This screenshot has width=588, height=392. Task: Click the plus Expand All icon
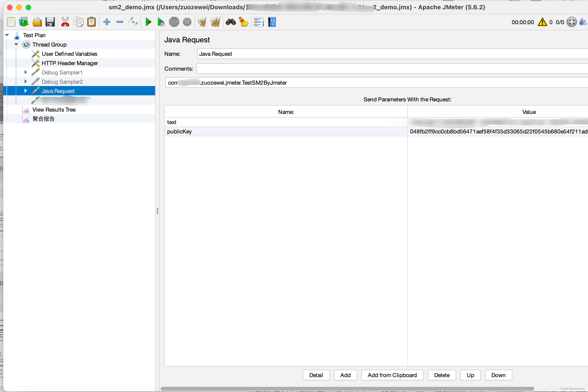107,22
